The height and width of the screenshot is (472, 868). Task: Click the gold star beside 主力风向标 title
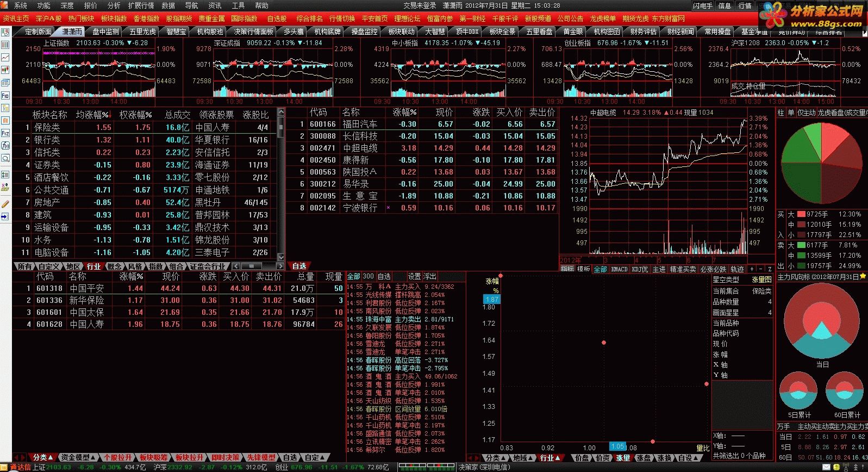tap(863, 277)
